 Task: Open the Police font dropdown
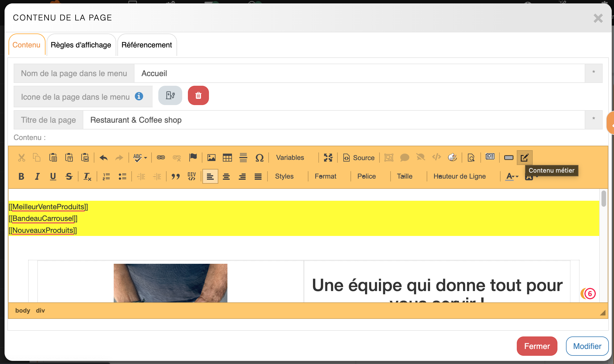tap(366, 176)
